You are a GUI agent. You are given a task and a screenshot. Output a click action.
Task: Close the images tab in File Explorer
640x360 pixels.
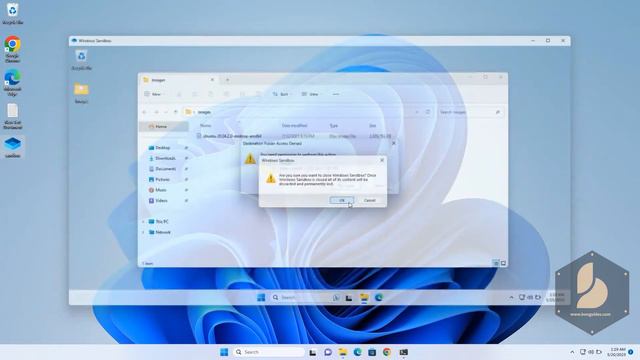pyautogui.click(x=212, y=80)
